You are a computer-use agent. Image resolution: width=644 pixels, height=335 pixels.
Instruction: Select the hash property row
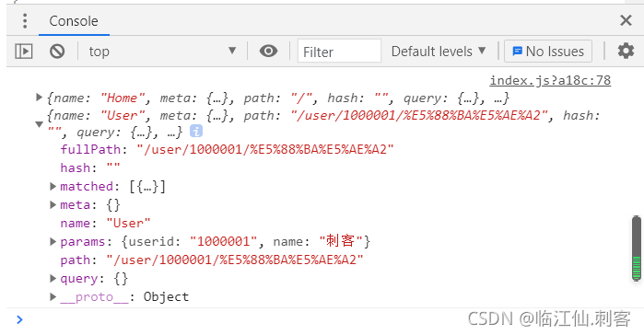[90, 168]
